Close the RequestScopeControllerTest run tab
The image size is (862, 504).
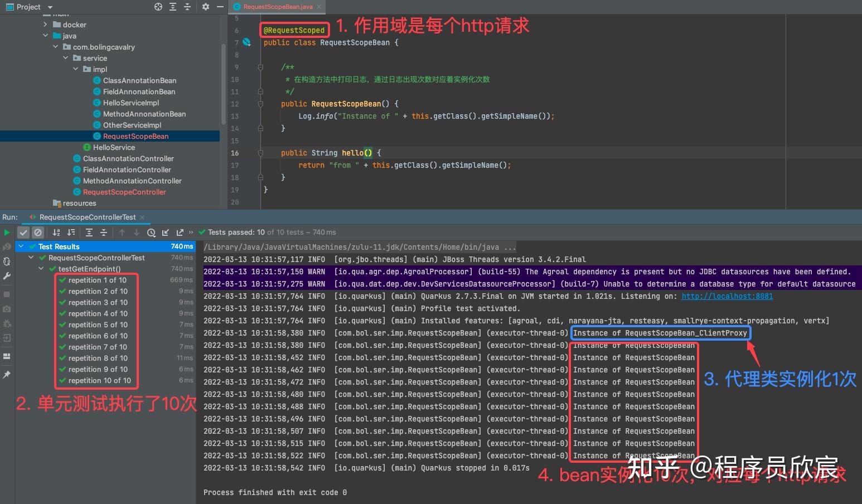point(142,217)
